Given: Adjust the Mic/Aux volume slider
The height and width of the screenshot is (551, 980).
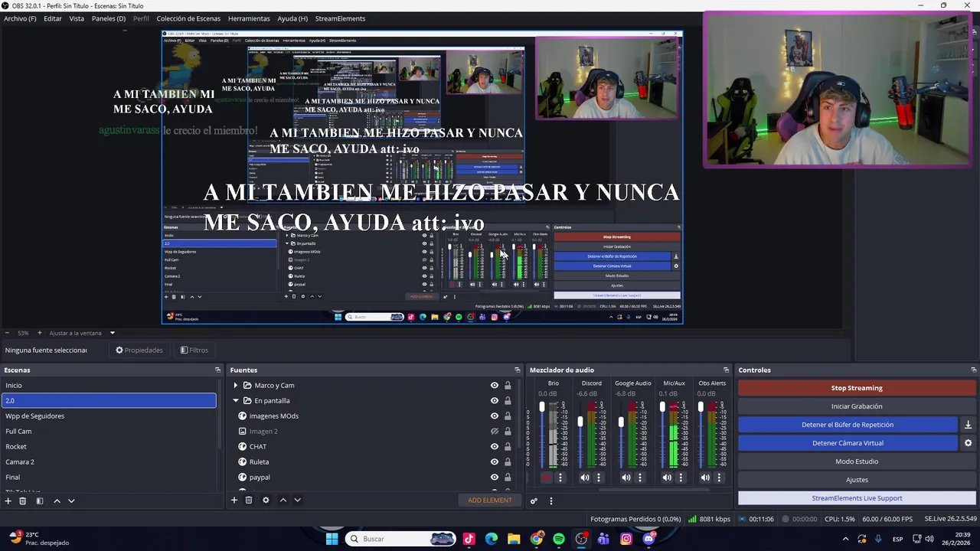Looking at the screenshot, I should click(x=663, y=408).
